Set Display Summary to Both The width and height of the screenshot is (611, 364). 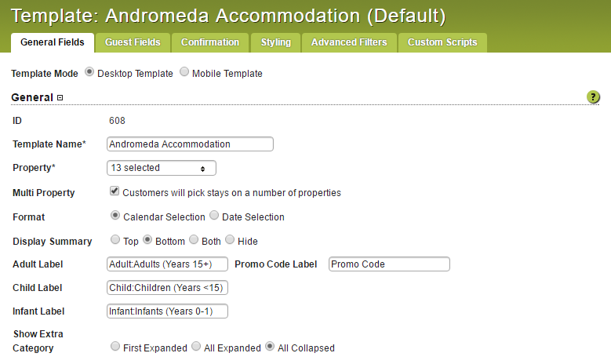point(194,239)
